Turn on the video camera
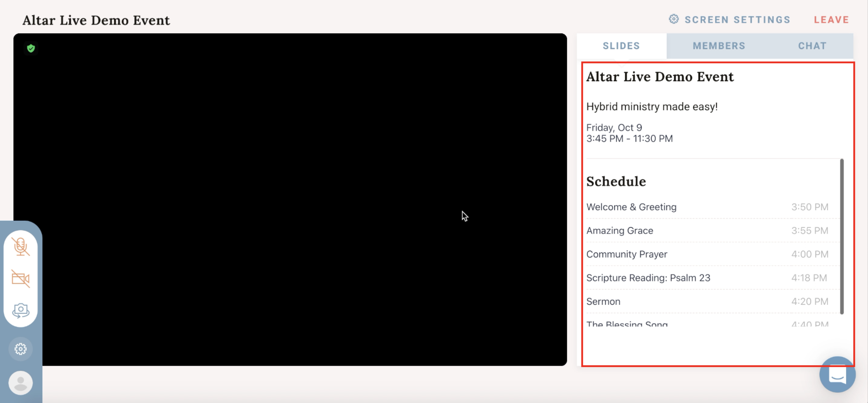The image size is (868, 403). [x=21, y=278]
